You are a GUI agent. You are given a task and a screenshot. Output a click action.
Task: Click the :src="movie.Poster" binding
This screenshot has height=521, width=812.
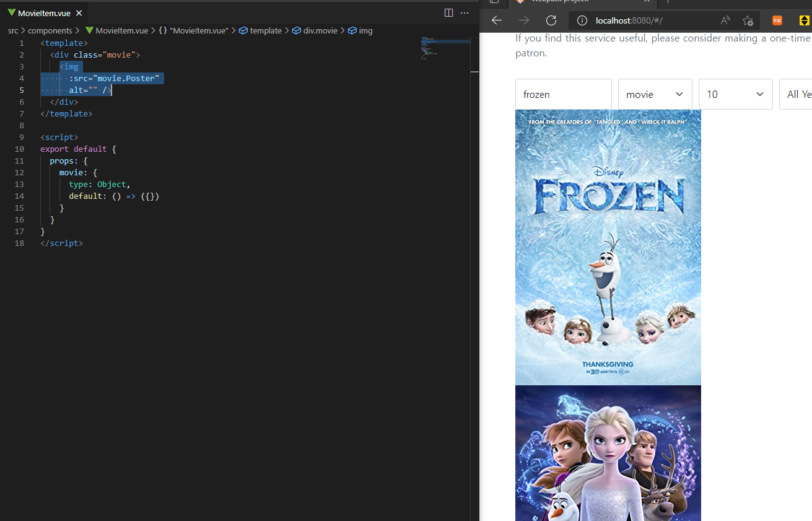pyautogui.click(x=115, y=79)
